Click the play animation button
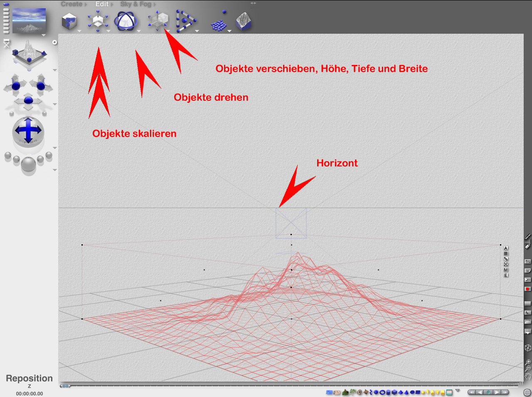 (x=496, y=392)
